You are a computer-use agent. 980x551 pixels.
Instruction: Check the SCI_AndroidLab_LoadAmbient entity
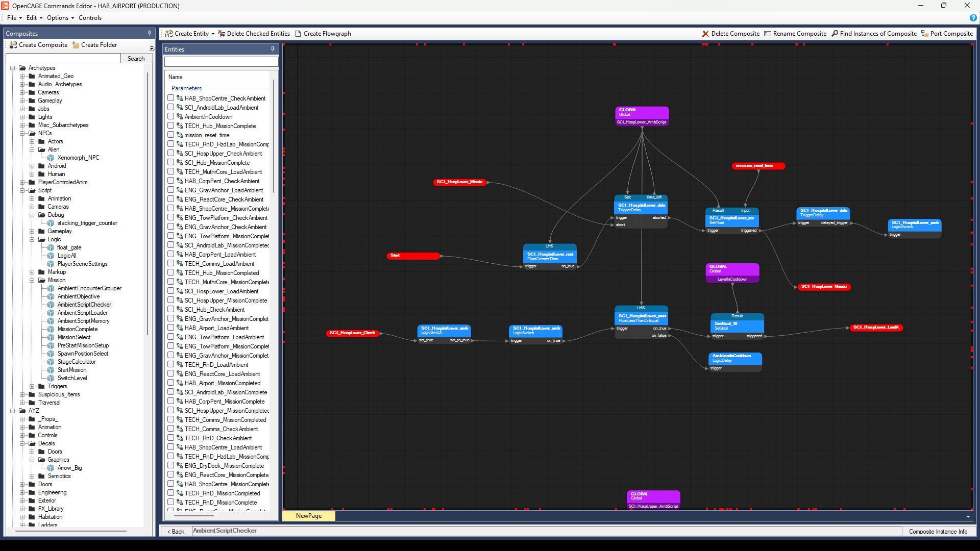(x=171, y=107)
